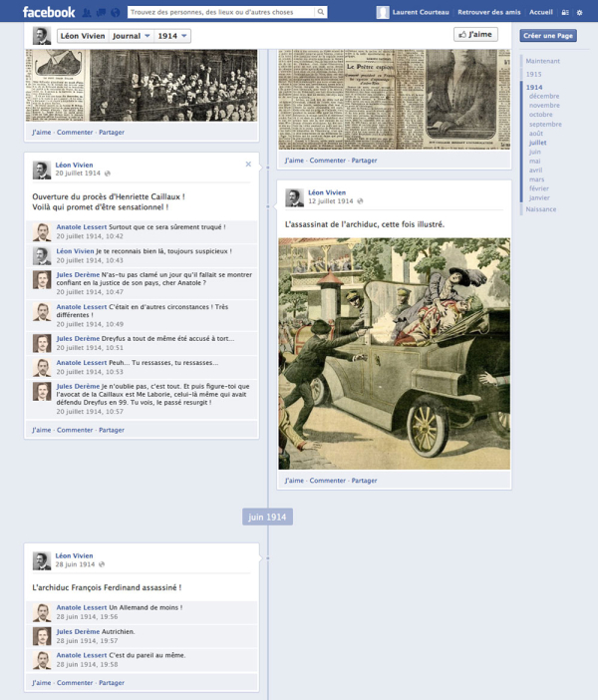This screenshot has width=598, height=700.
Task: Jump to septembre in timeline sidebar
Action: tap(545, 124)
